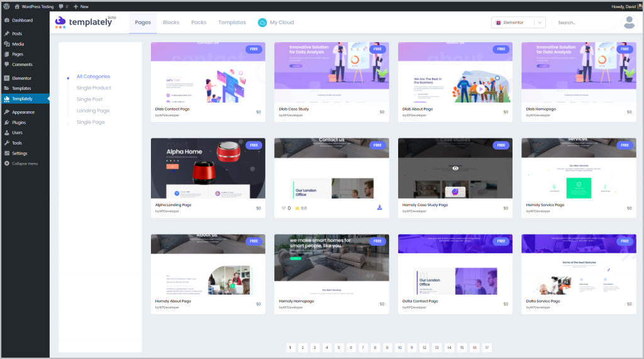The height and width of the screenshot is (359, 644).
Task: Click the plus New button in admin bar
Action: coord(81,6)
